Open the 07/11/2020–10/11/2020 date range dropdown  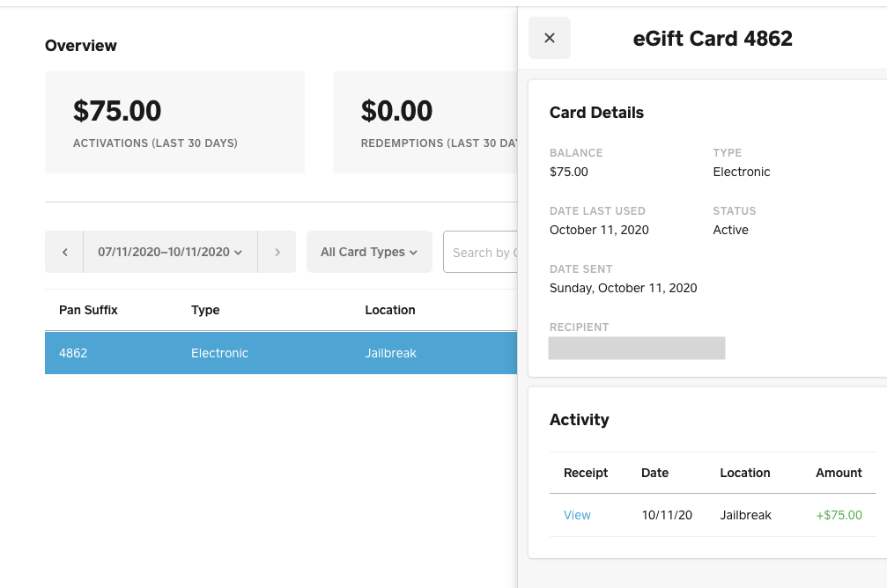pos(170,252)
